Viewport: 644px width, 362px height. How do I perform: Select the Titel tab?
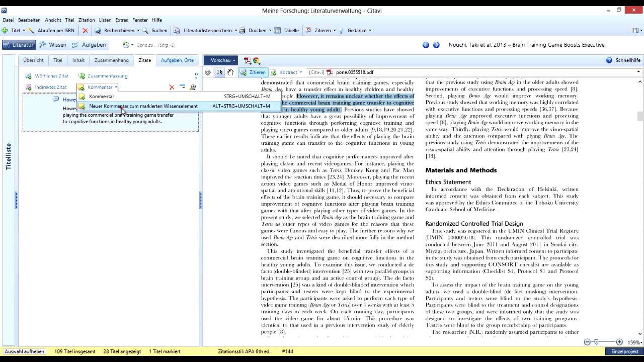58,60
